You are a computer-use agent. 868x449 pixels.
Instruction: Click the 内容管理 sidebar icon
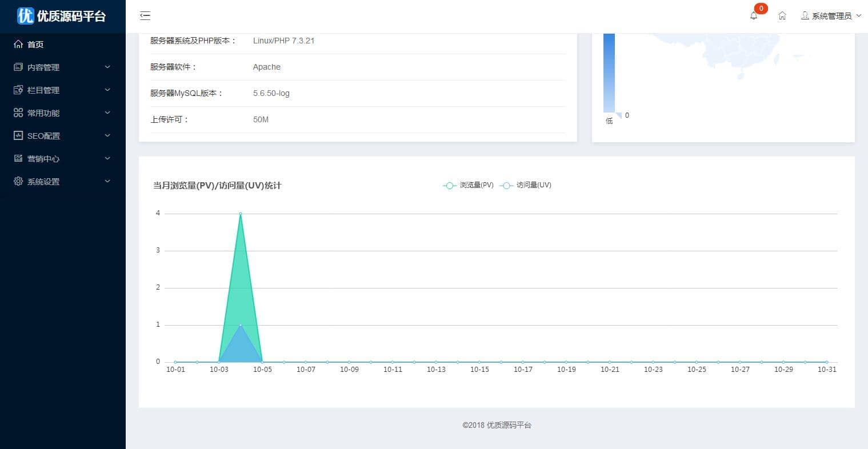[18, 67]
